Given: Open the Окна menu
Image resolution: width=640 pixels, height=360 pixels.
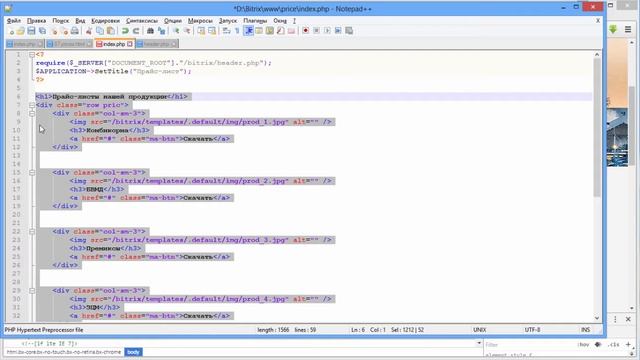Looking at the screenshot, I should coord(280,20).
